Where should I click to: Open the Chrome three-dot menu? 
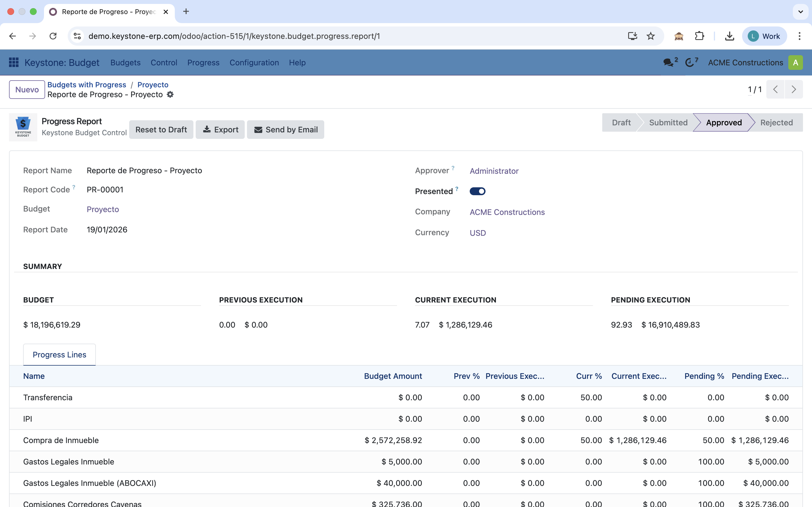pyautogui.click(x=800, y=36)
